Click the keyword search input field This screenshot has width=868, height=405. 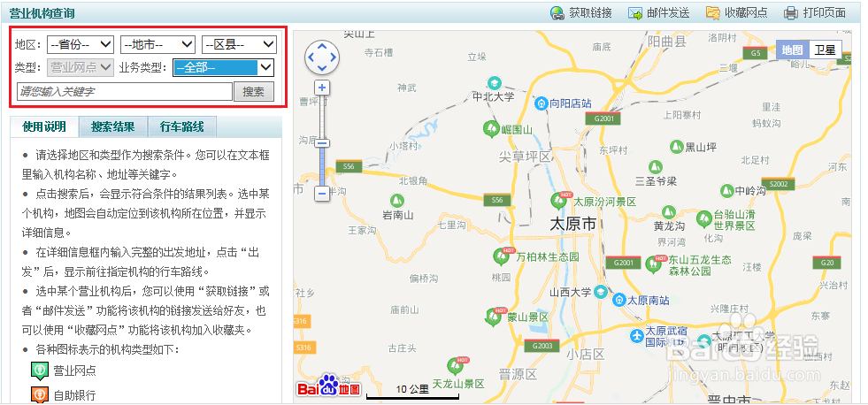pos(124,92)
